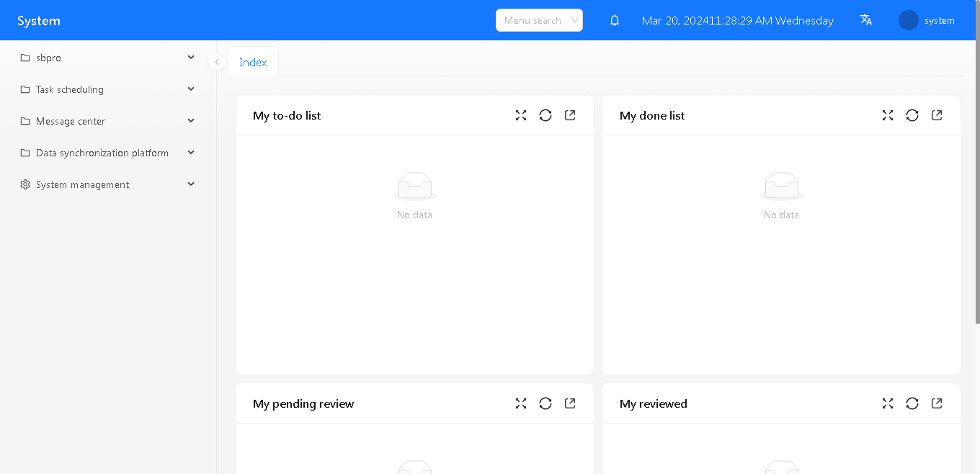Click the System title in header

pyautogui.click(x=39, y=21)
